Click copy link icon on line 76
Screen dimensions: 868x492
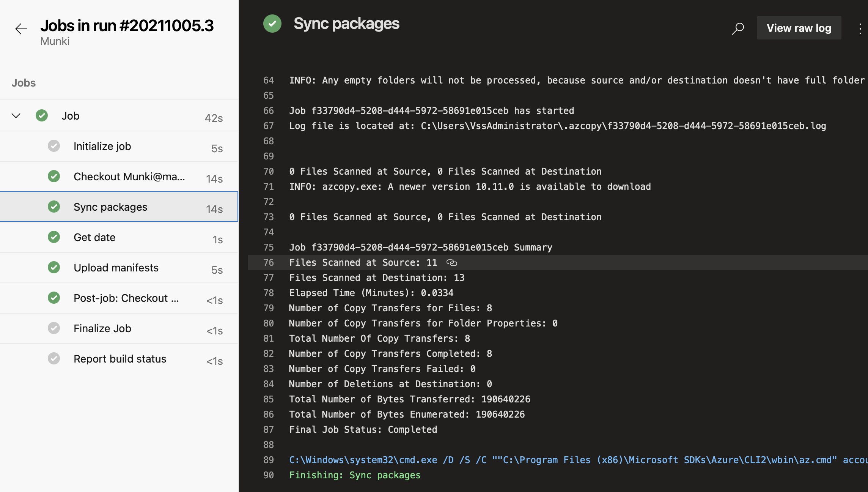[x=451, y=263]
